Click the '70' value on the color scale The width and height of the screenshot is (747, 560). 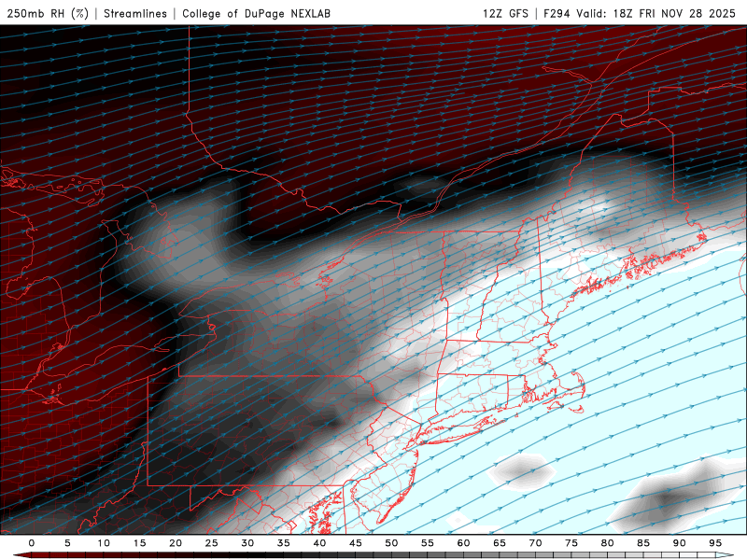tap(535, 543)
